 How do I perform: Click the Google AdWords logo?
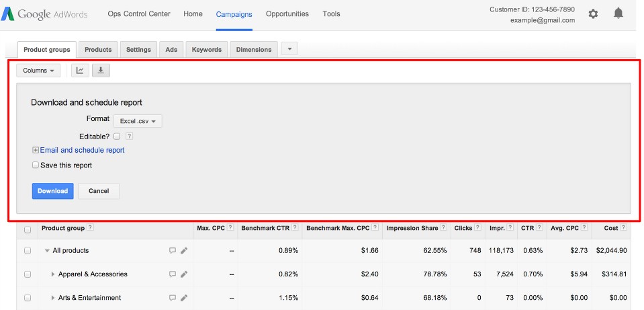(44, 14)
